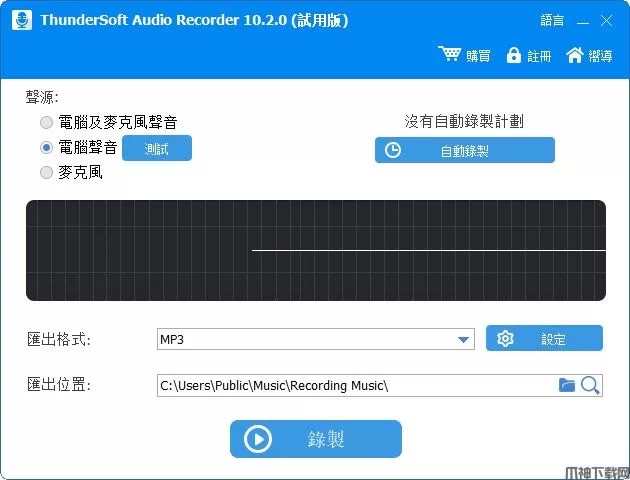Click the 自動錄製 auto record button
This screenshot has width=630, height=480.
[x=465, y=150]
